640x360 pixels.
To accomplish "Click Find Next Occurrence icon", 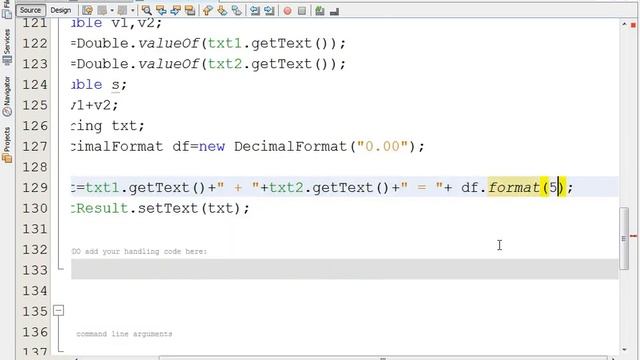I will click(176, 11).
